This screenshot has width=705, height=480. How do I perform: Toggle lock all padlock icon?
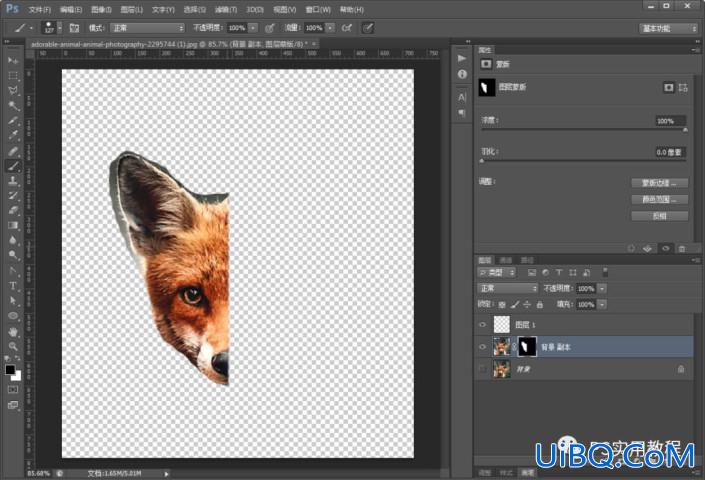click(x=540, y=305)
